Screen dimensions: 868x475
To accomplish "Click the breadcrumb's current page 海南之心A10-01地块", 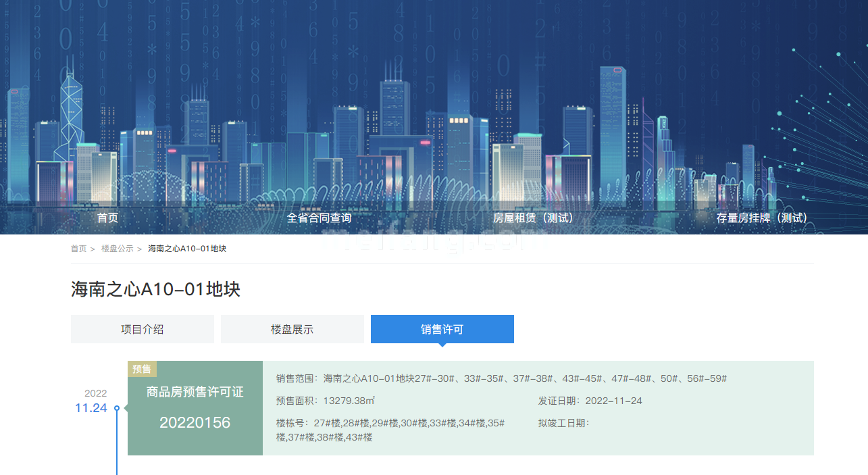I will 187,249.
